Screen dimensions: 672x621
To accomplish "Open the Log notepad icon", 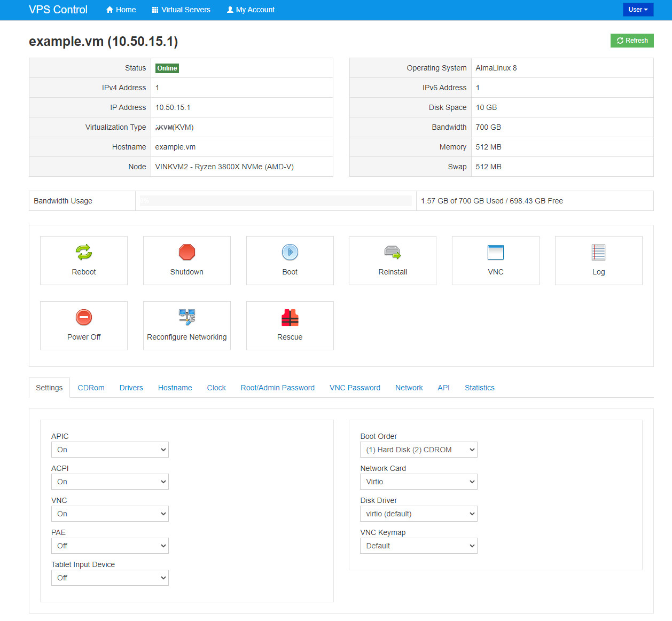I will (x=599, y=252).
